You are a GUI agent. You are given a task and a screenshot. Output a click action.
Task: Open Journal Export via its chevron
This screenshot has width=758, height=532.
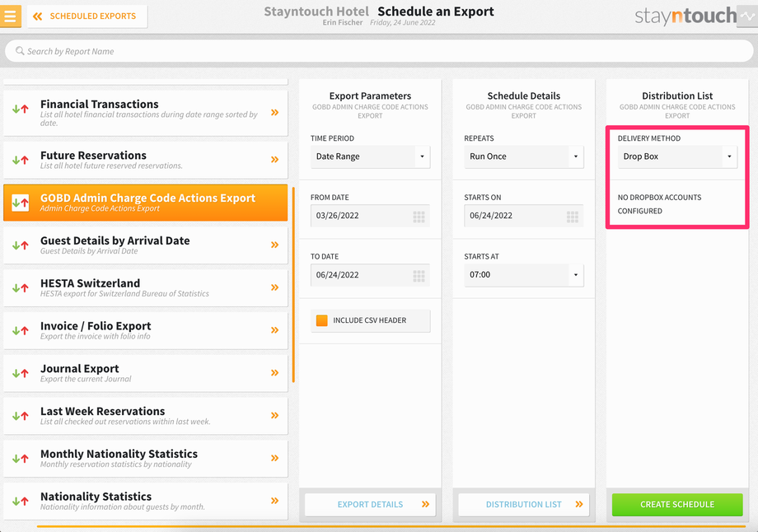274,372
